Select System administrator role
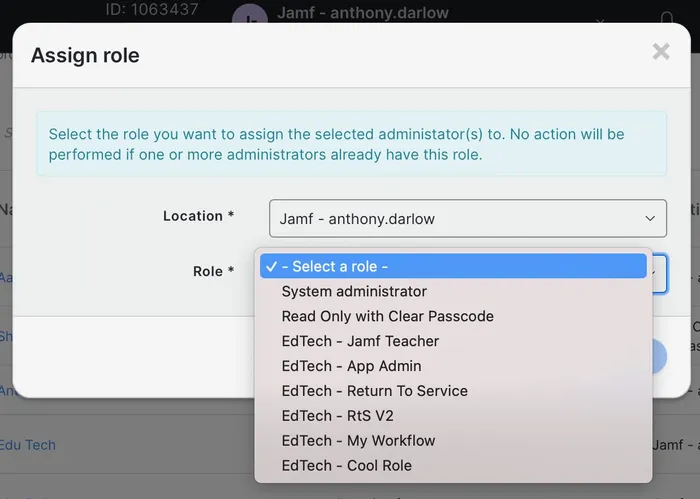The image size is (700, 499). point(453,291)
